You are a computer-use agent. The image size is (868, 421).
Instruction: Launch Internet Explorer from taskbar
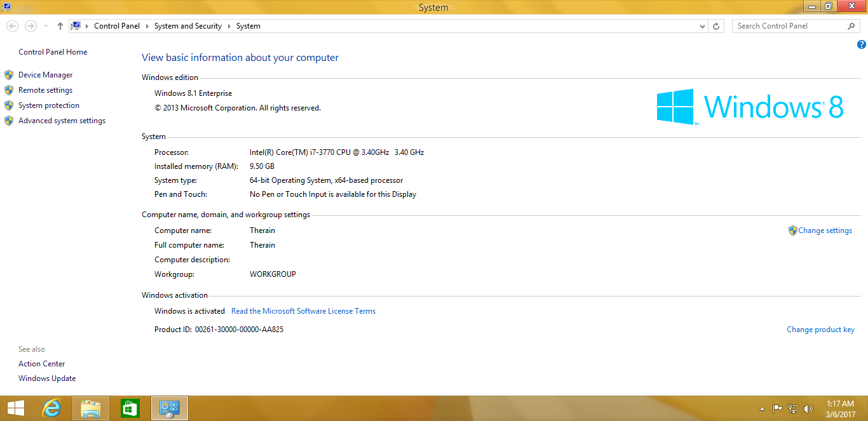tap(52, 408)
